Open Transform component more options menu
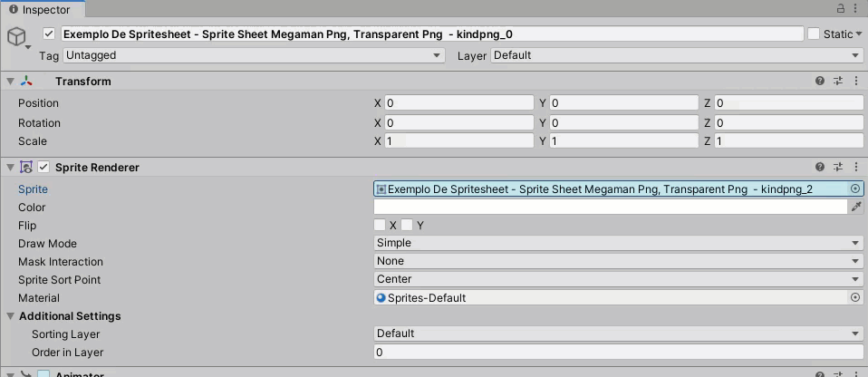 [x=856, y=81]
